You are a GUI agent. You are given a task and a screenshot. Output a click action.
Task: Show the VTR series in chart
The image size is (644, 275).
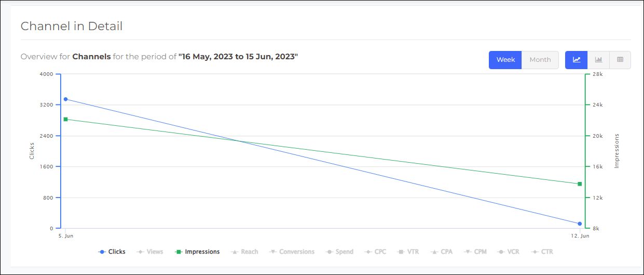tap(408, 252)
